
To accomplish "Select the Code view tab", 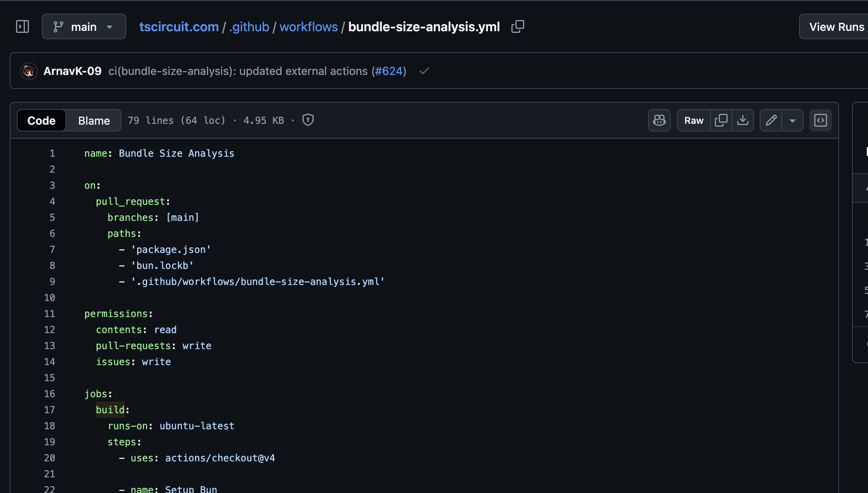I will point(41,121).
